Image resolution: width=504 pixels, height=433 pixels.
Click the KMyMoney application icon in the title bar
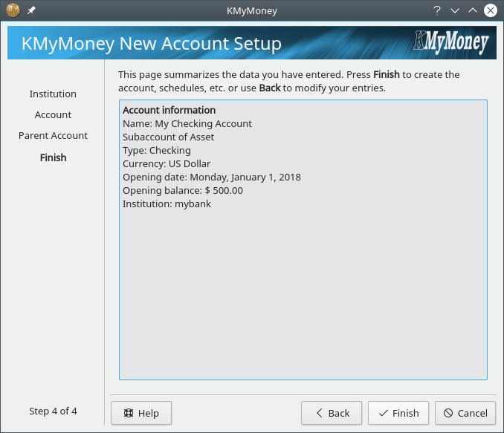[13, 10]
